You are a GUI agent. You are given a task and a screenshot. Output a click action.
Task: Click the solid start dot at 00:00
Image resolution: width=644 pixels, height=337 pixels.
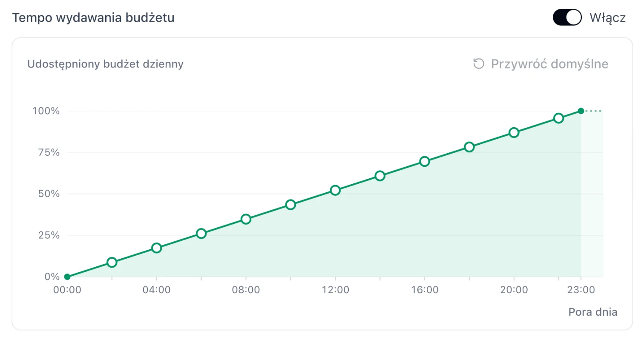tap(67, 277)
